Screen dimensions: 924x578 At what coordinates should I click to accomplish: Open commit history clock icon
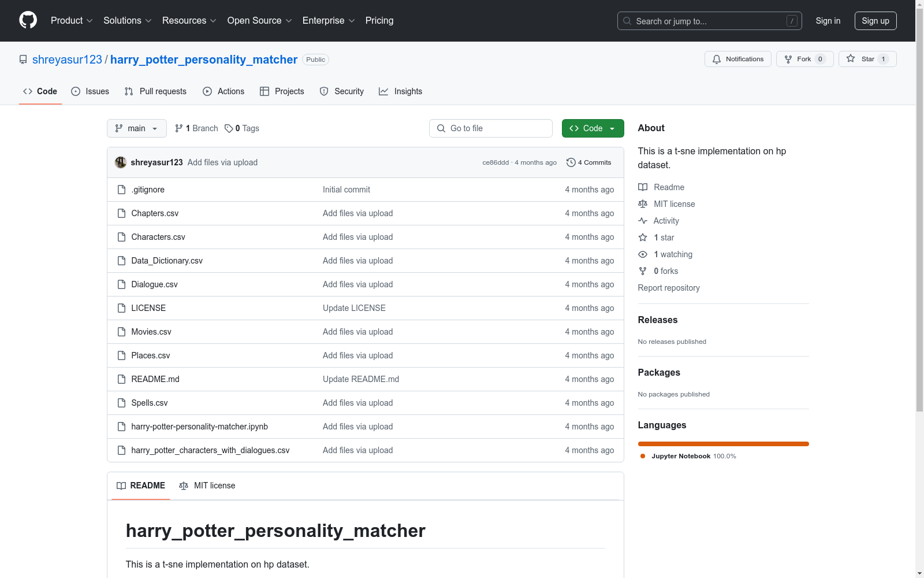coord(571,162)
